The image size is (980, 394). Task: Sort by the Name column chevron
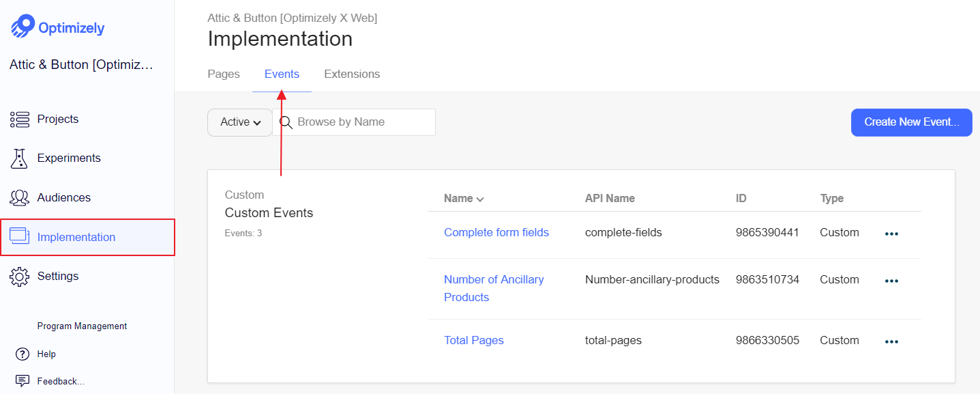pos(480,199)
